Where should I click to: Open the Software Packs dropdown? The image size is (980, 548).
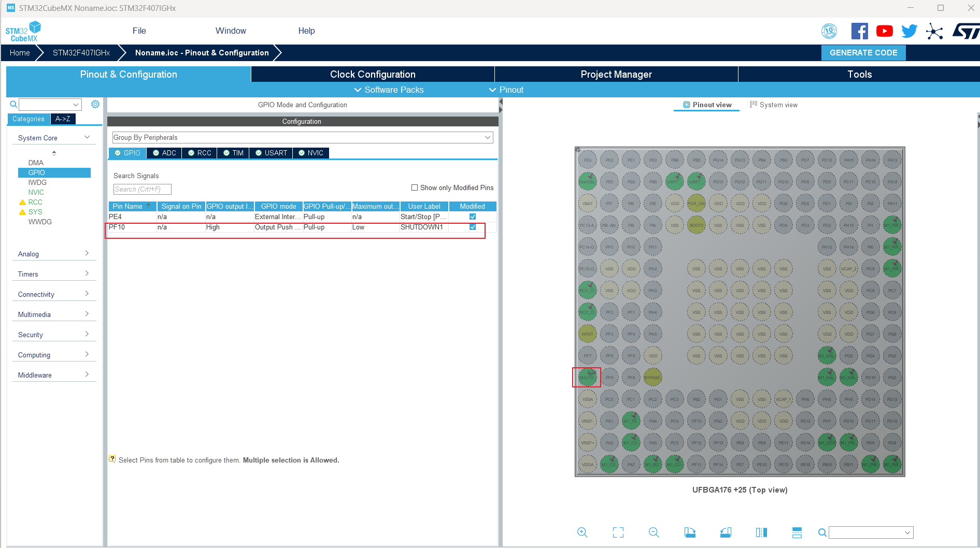(x=389, y=90)
